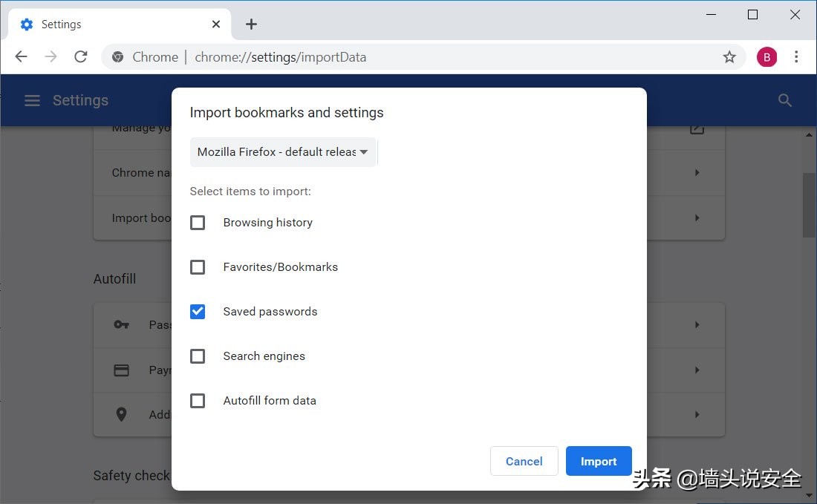Open Chrome's three-dot menu

coord(796,56)
